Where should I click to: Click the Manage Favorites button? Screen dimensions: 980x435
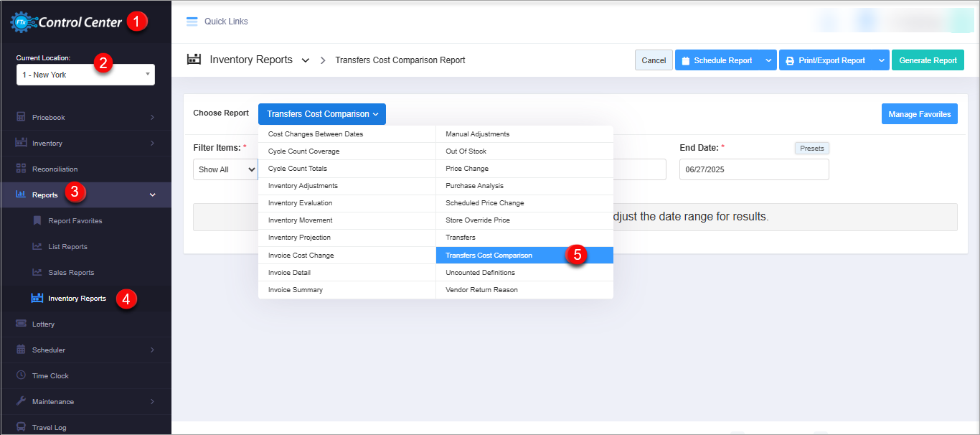(x=919, y=114)
